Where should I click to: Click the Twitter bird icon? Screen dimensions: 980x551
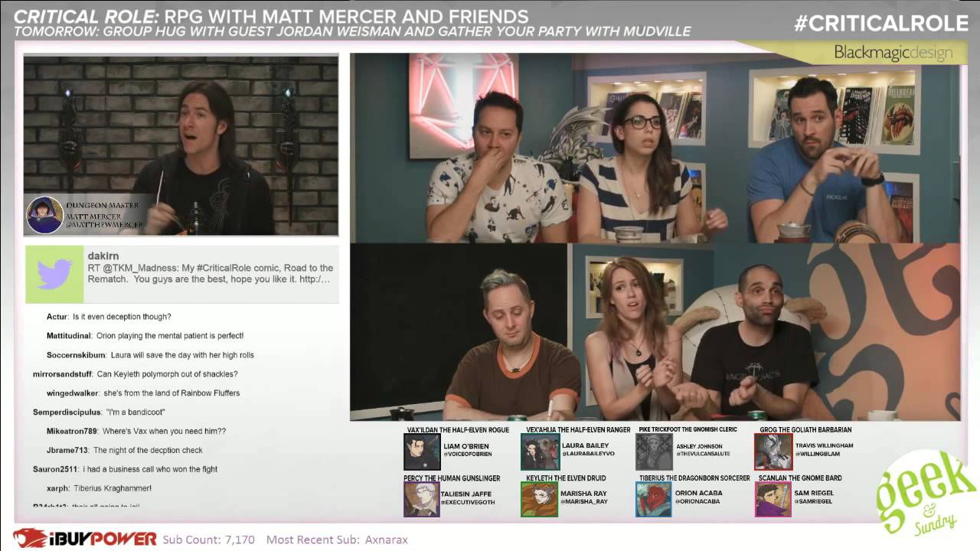click(54, 274)
